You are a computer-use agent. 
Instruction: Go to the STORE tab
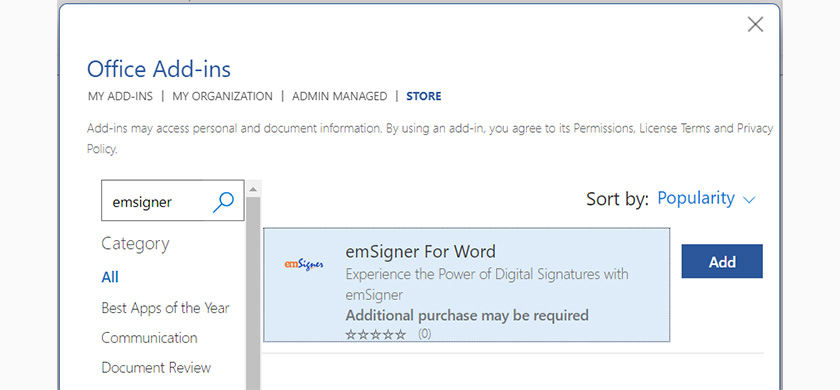point(424,96)
